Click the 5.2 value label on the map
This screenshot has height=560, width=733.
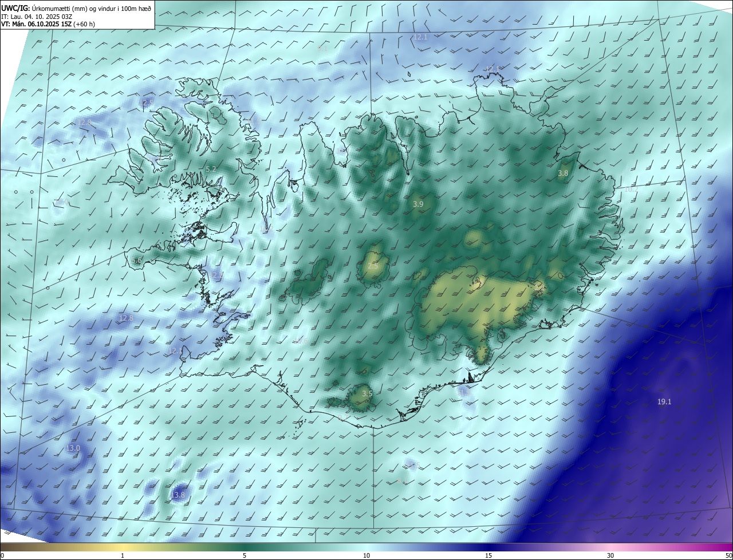211,169
